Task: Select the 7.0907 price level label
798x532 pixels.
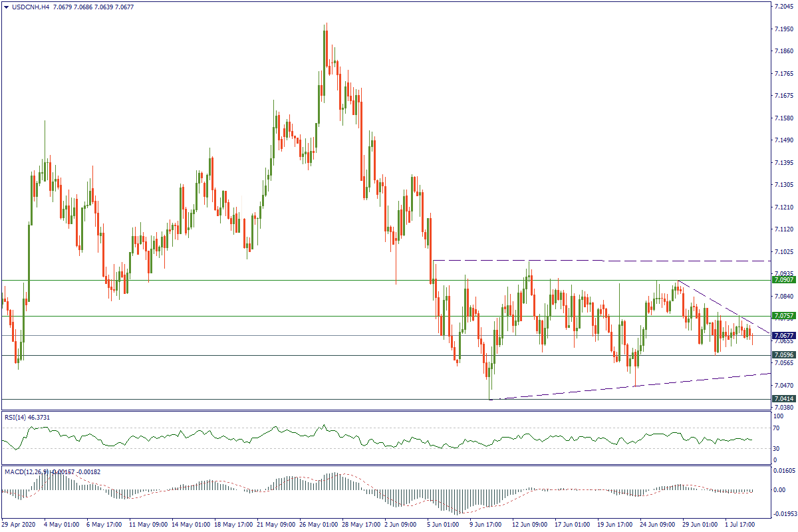Action: (783, 281)
